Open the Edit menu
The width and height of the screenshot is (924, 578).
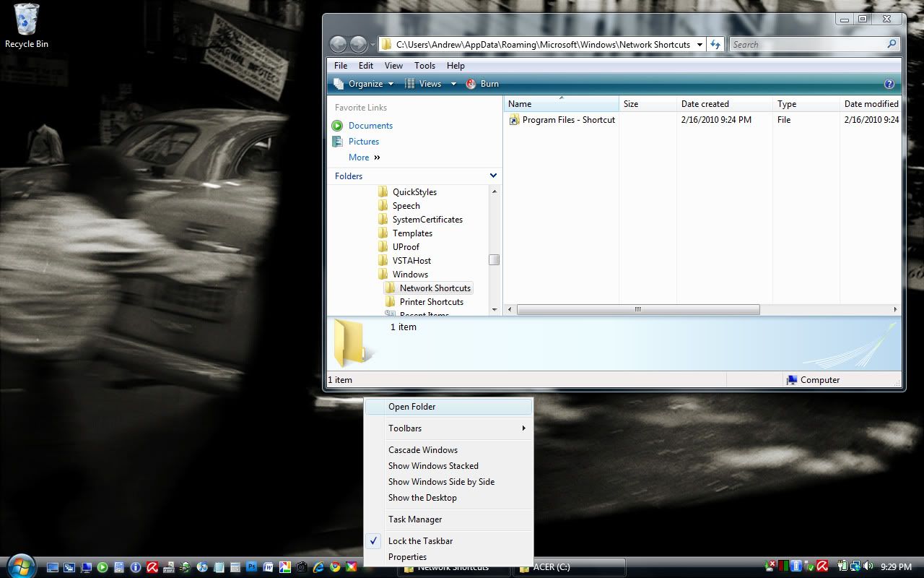tap(366, 66)
